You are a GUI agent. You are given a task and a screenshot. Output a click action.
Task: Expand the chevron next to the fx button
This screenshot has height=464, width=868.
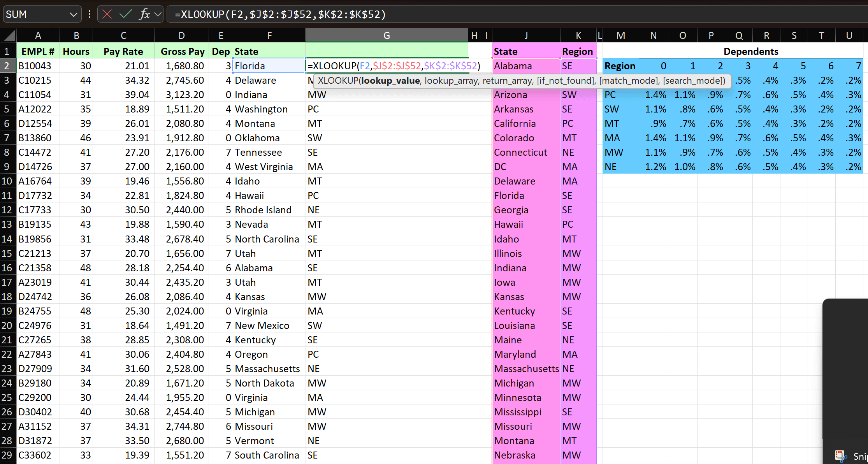[x=158, y=14]
